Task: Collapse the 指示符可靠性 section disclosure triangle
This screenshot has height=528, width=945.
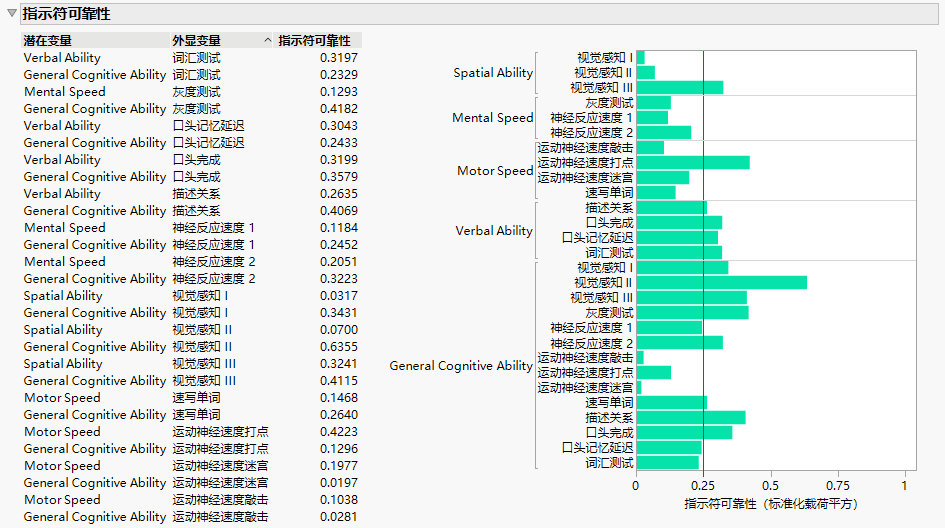Action: click(11, 13)
